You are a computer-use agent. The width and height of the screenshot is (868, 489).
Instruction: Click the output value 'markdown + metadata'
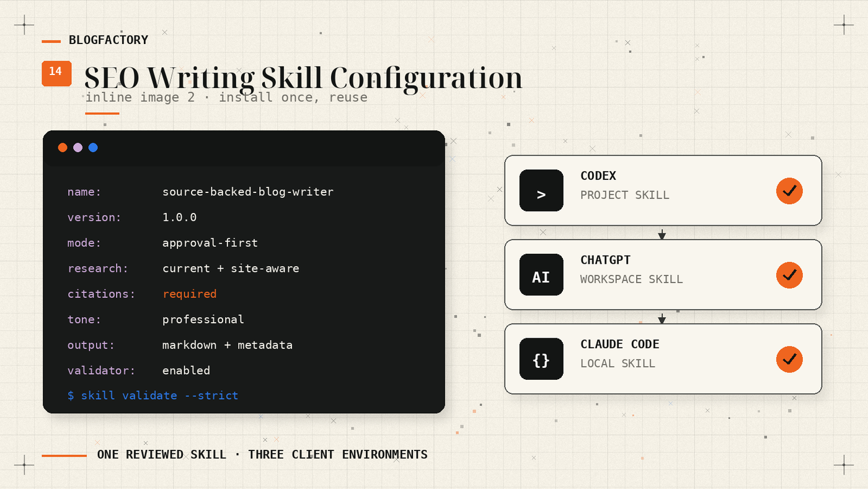point(228,345)
